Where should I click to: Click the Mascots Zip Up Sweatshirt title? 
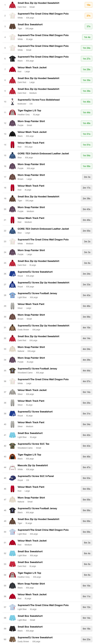33,465
